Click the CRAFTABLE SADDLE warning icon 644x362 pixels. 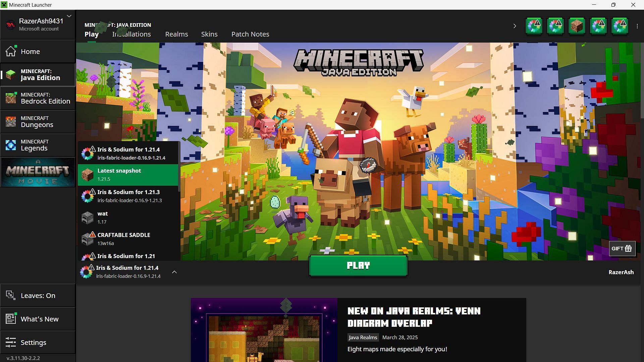pos(92,234)
